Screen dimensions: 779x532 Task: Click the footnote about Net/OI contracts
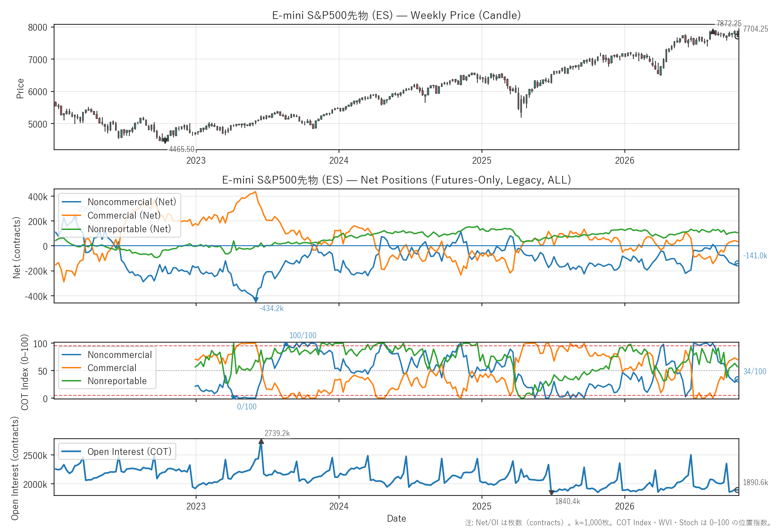click(619, 523)
